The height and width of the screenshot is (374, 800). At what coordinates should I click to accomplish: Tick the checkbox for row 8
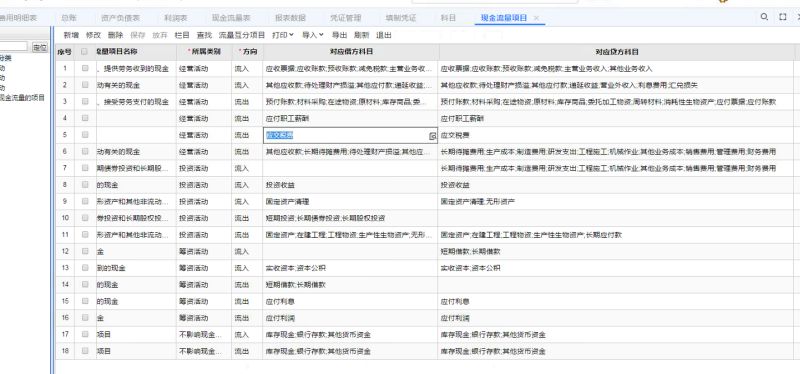click(85, 185)
